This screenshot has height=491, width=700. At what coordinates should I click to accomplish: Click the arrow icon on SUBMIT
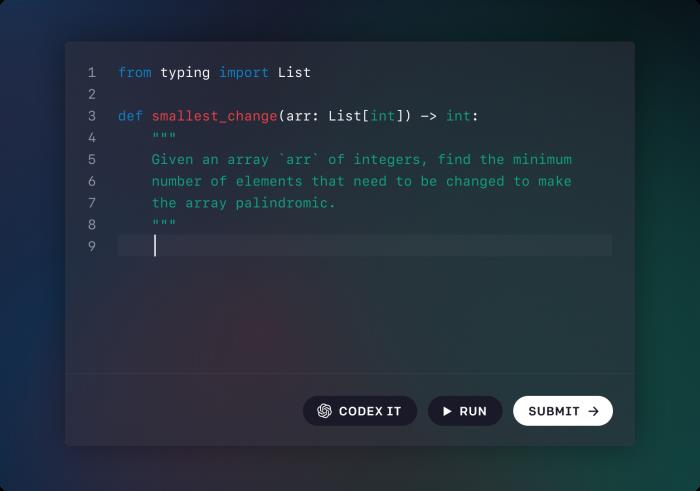coord(593,411)
